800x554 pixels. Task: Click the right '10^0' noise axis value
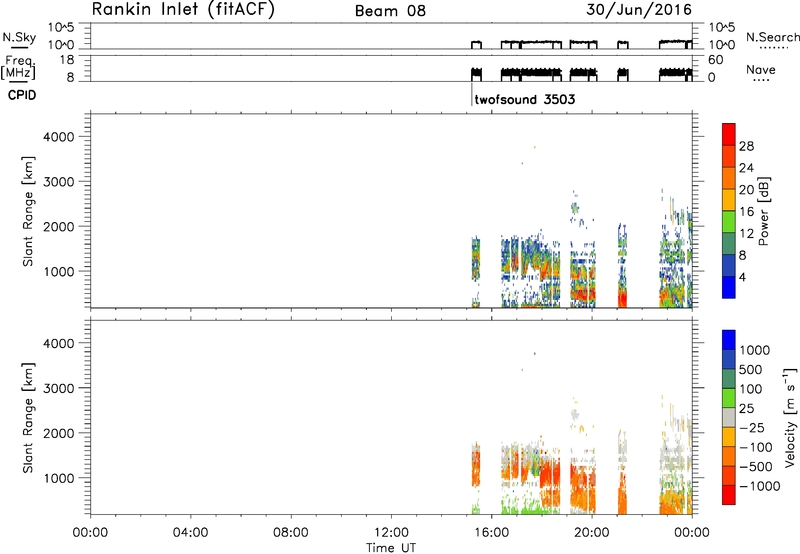722,45
